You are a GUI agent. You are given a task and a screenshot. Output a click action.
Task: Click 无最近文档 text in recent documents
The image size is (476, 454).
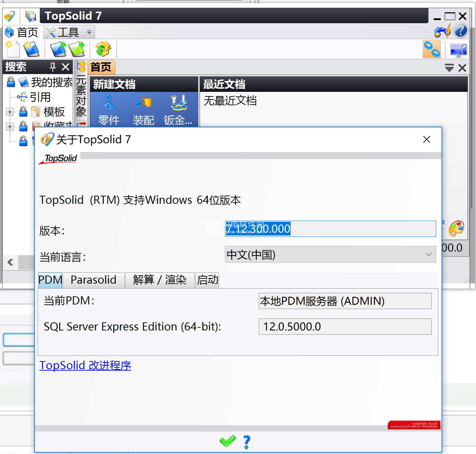230,101
